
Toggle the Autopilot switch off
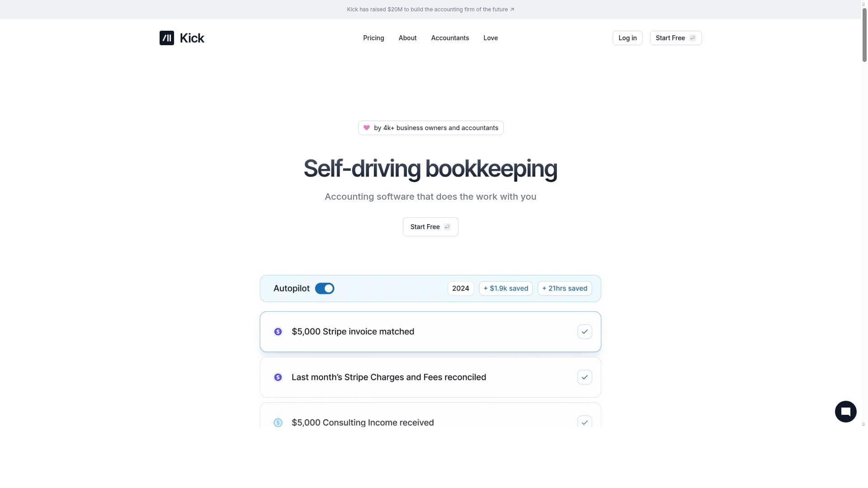click(325, 288)
